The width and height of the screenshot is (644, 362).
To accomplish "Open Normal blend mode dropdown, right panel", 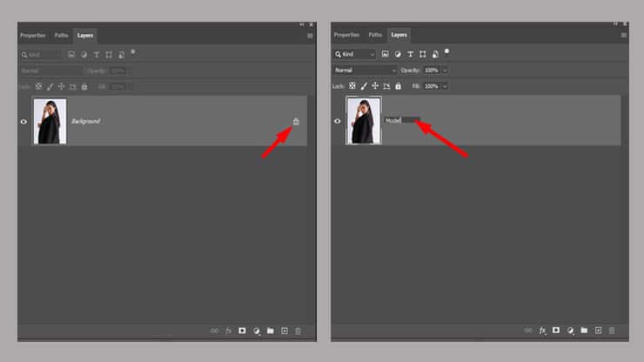I will pyautogui.click(x=366, y=70).
